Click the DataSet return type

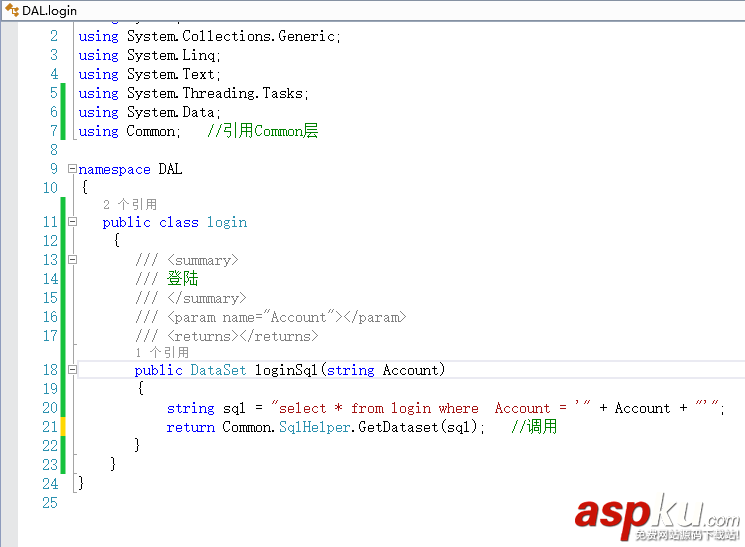point(218,370)
